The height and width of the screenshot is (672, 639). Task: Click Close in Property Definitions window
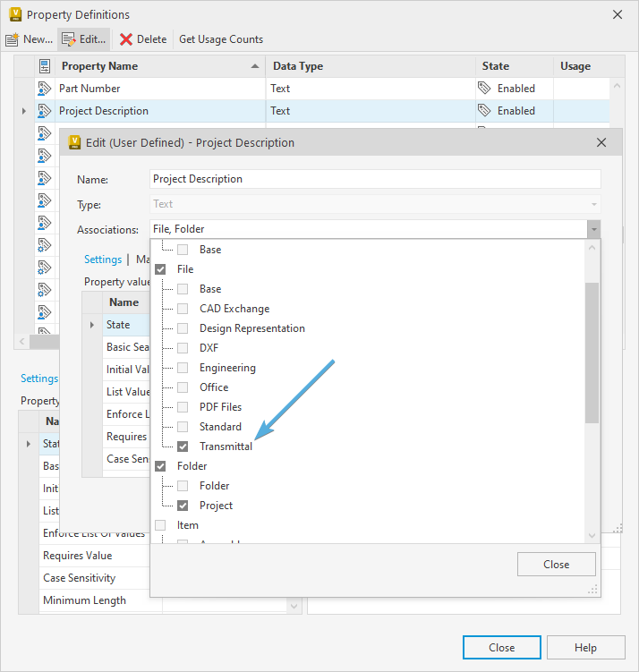501,648
